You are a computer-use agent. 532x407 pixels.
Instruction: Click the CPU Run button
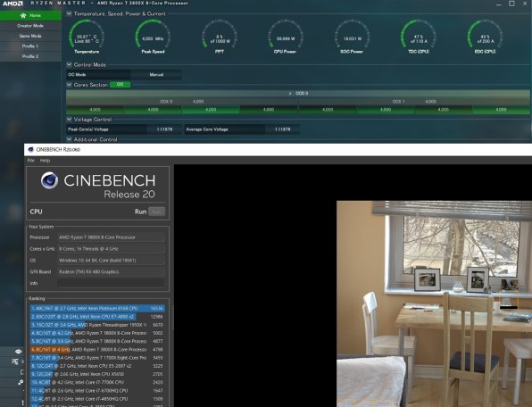coord(157,212)
